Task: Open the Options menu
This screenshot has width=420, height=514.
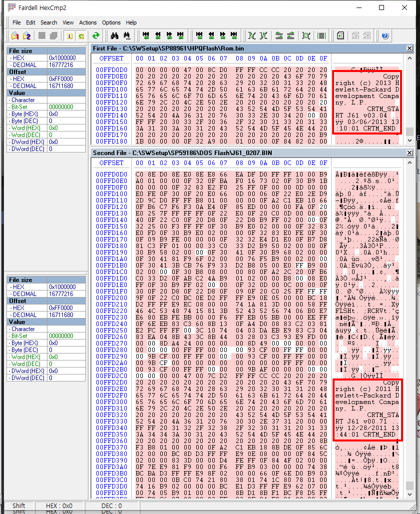Action: [111, 22]
